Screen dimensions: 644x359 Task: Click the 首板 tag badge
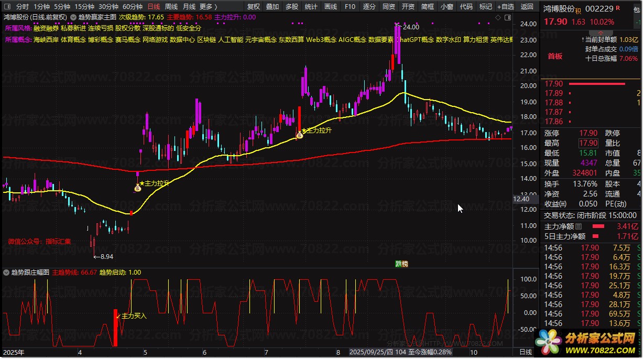pos(555,56)
